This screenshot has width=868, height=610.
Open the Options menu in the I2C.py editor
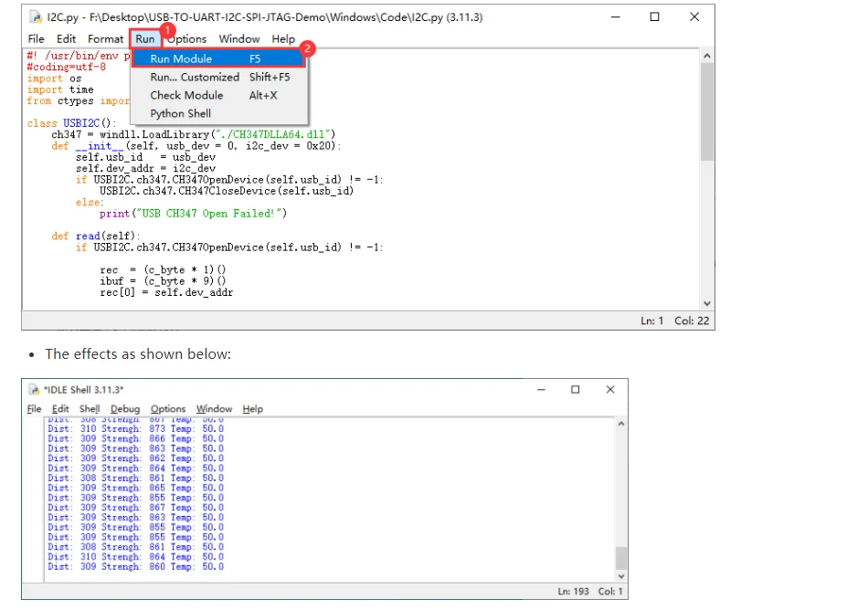click(x=187, y=38)
